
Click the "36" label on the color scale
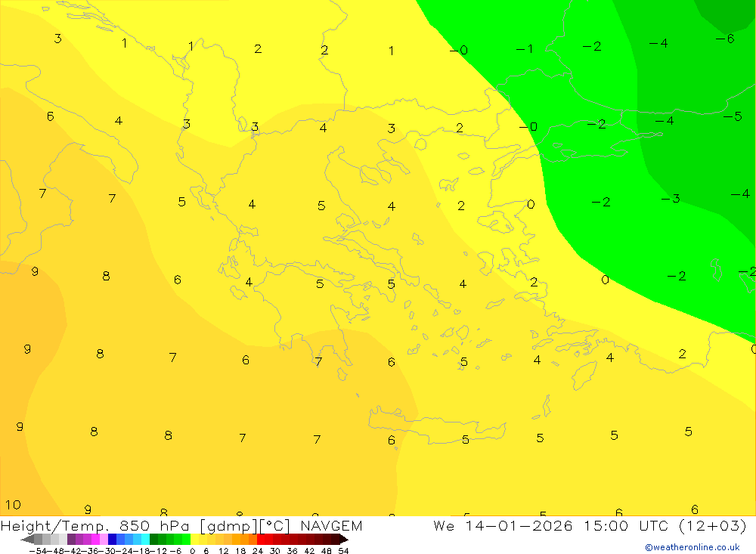click(292, 551)
